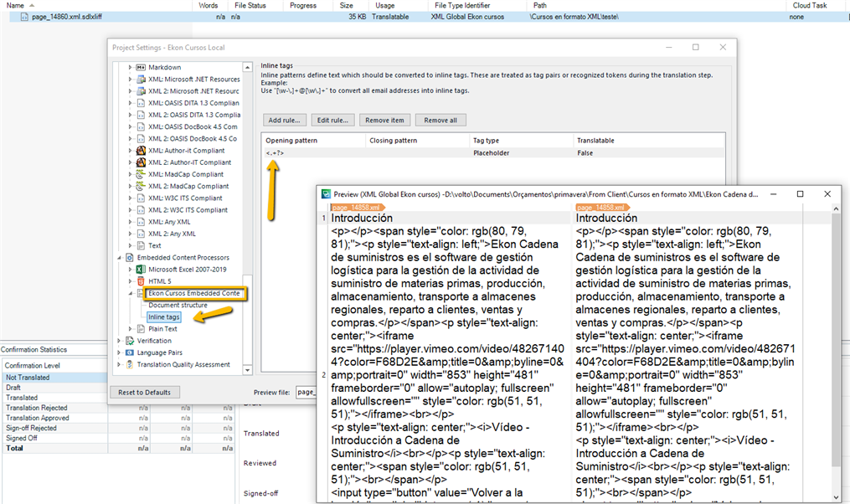This screenshot has width=850, height=504.
Task: Click the Edit rule... button
Action: (333, 121)
